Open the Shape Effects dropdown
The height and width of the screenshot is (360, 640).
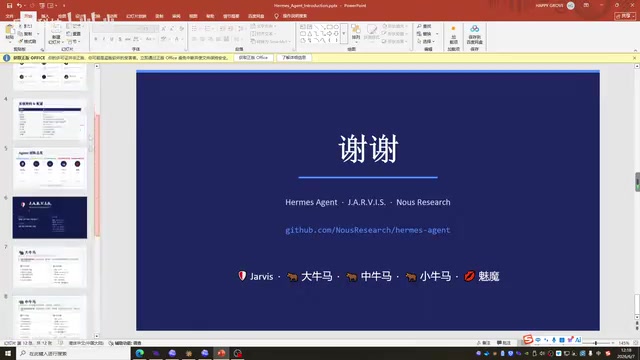point(395,42)
